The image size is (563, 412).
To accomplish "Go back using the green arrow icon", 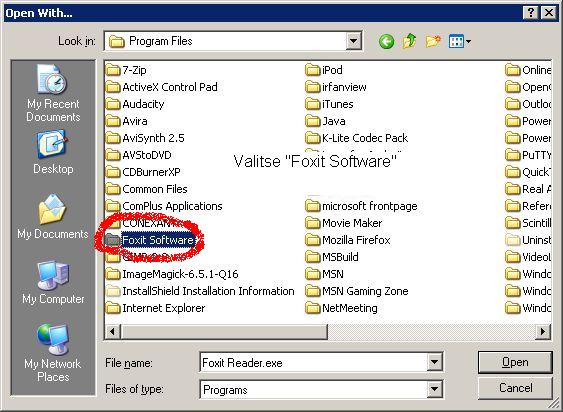I will click(386, 42).
